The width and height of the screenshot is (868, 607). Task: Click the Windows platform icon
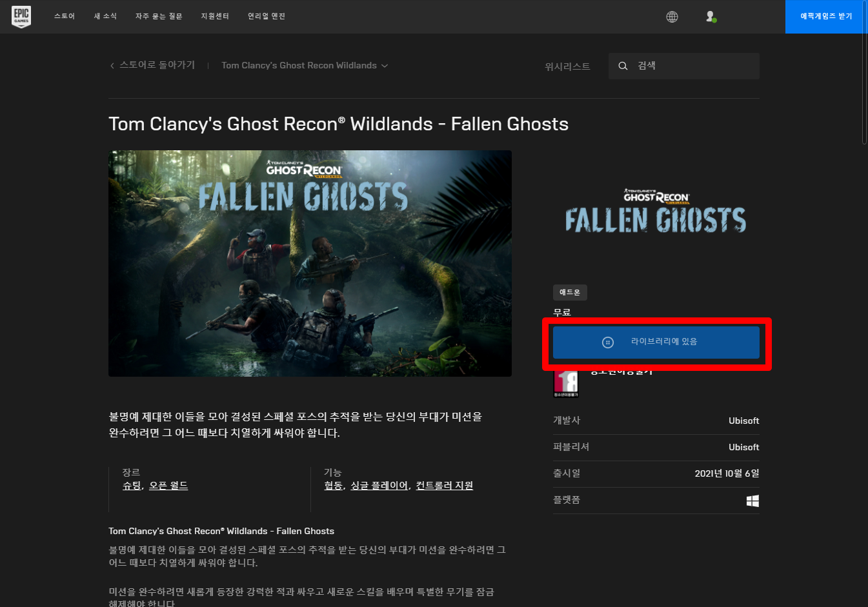(752, 501)
